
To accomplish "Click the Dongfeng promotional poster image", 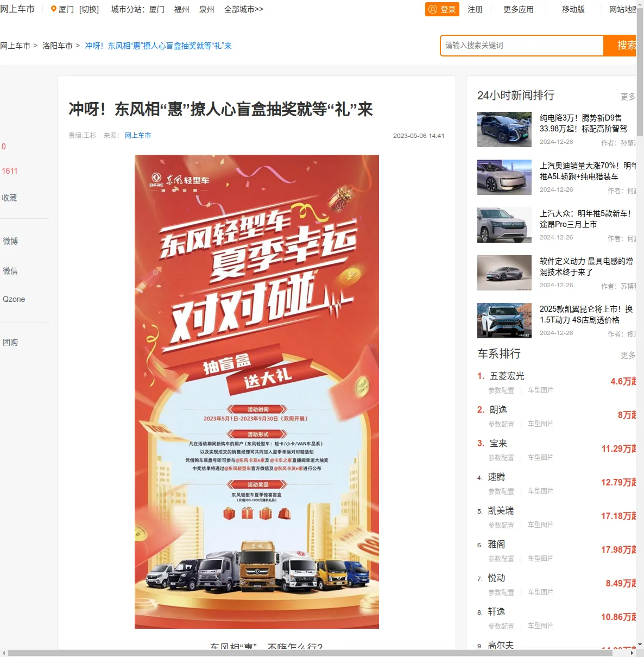I will click(257, 391).
